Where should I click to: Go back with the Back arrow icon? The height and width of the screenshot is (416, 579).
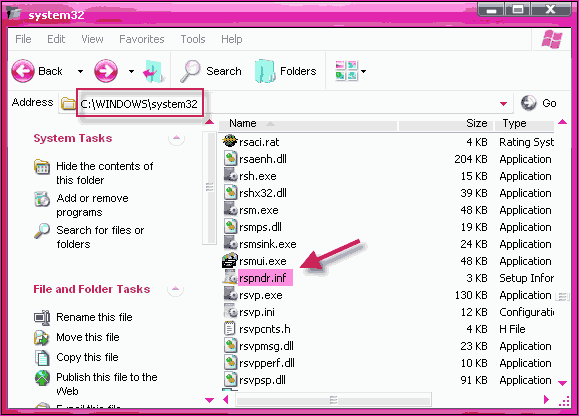23,71
